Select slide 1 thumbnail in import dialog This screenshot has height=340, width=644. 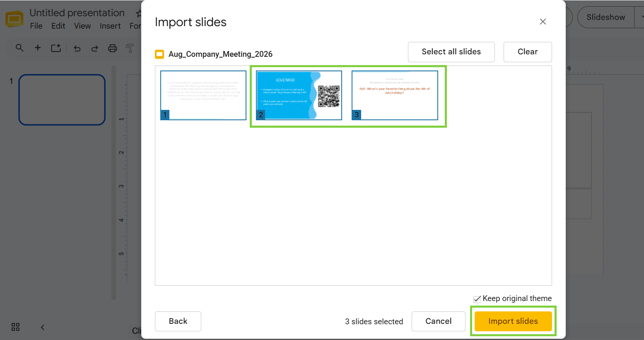click(x=203, y=95)
